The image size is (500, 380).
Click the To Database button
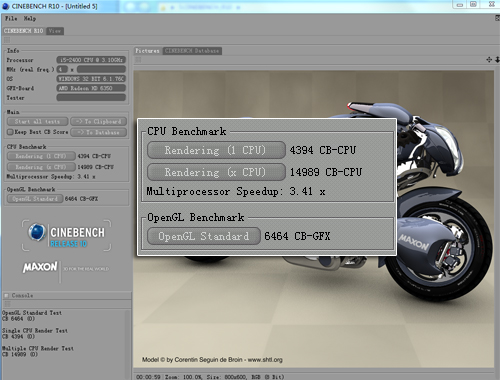pyautogui.click(x=98, y=132)
